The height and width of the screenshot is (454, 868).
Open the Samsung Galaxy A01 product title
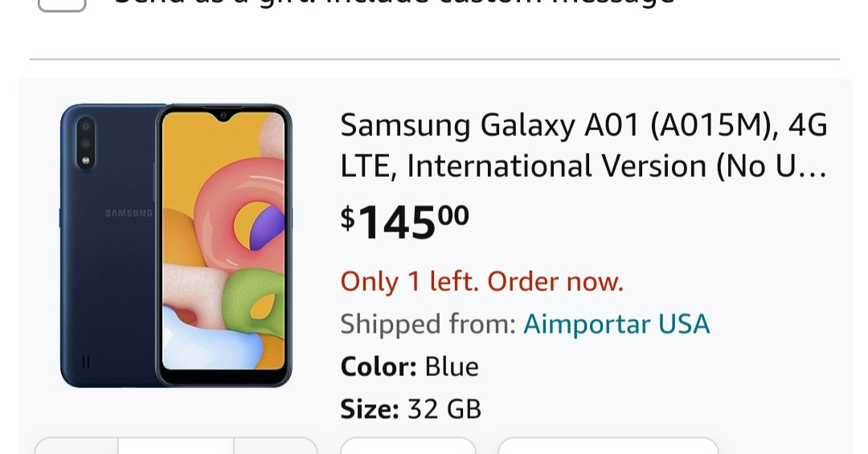[x=583, y=145]
